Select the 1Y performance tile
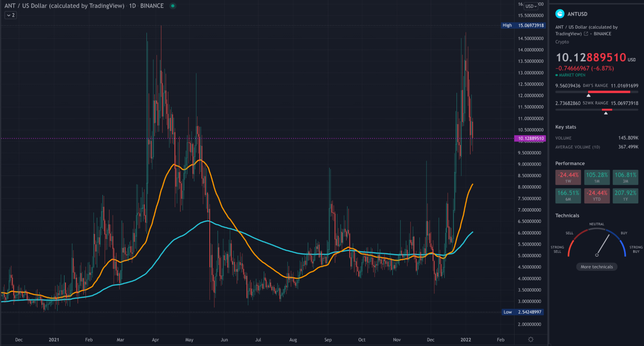The width and height of the screenshot is (644, 346). (x=625, y=196)
